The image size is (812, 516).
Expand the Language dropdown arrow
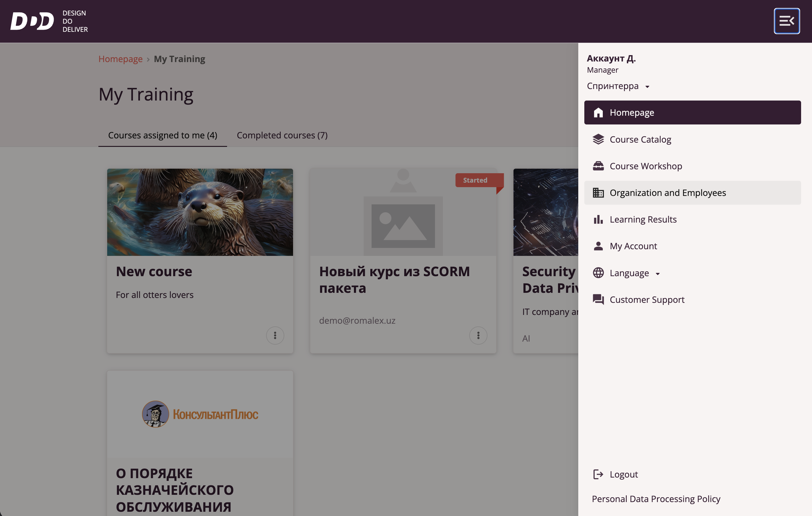[657, 273]
